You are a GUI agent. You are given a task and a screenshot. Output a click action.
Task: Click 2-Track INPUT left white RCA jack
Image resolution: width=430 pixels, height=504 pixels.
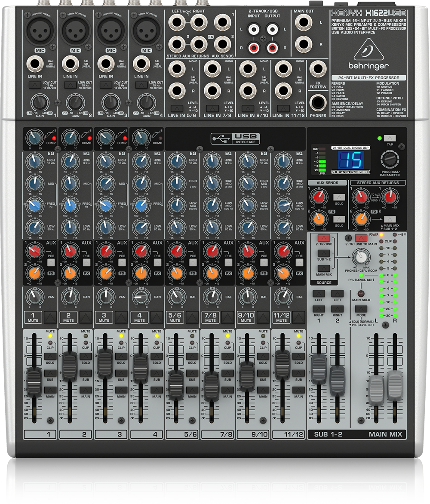click(254, 30)
